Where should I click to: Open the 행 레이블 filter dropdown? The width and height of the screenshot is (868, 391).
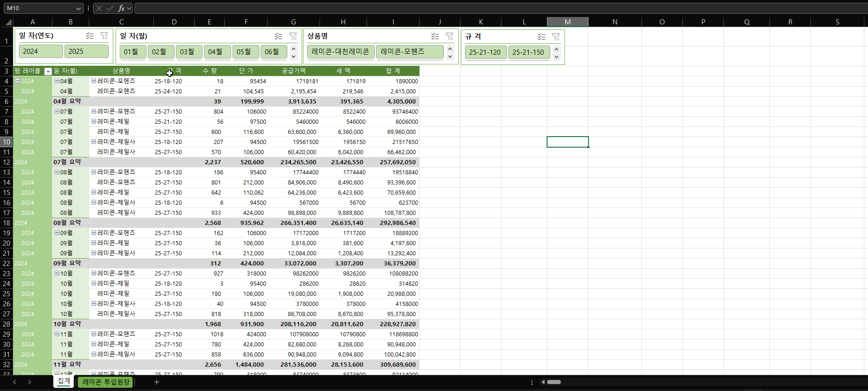point(48,71)
